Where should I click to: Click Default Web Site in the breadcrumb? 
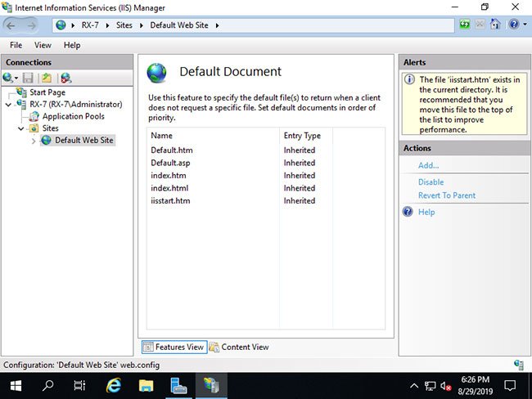(179, 25)
